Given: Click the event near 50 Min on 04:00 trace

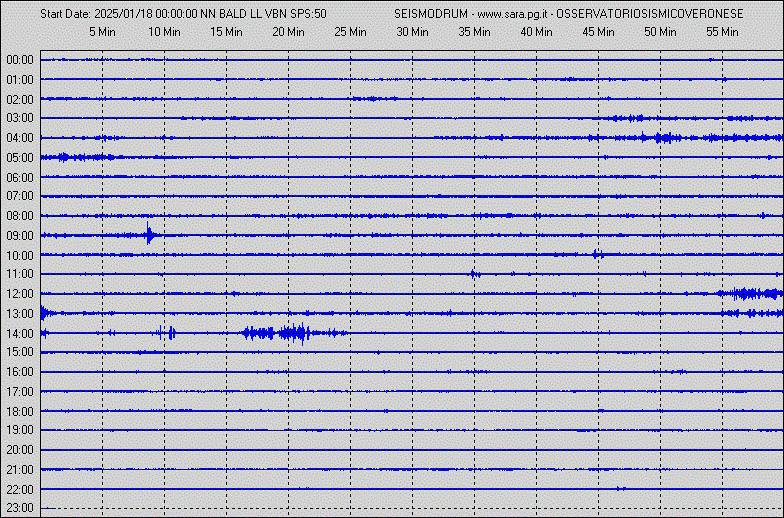Looking at the screenshot, I should tap(661, 138).
